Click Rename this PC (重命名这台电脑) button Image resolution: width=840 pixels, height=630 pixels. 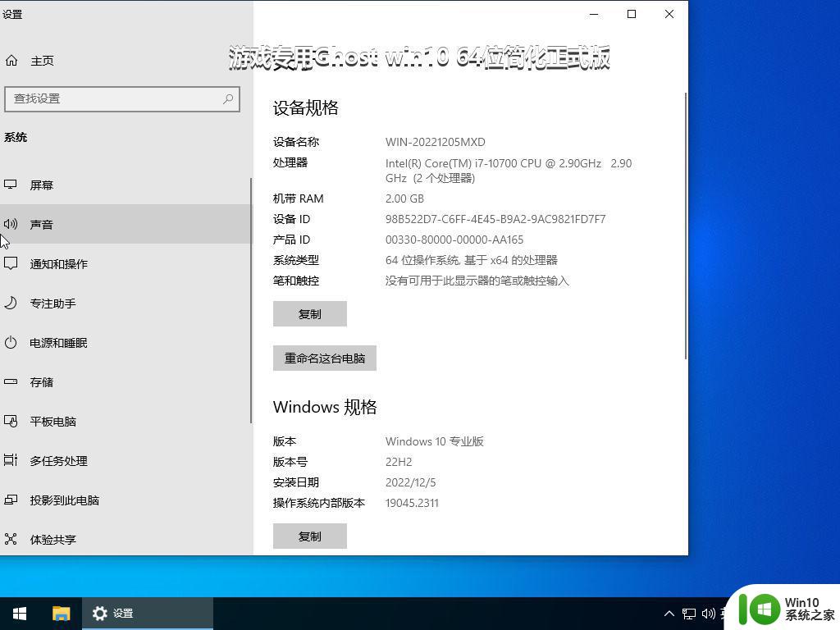point(324,358)
